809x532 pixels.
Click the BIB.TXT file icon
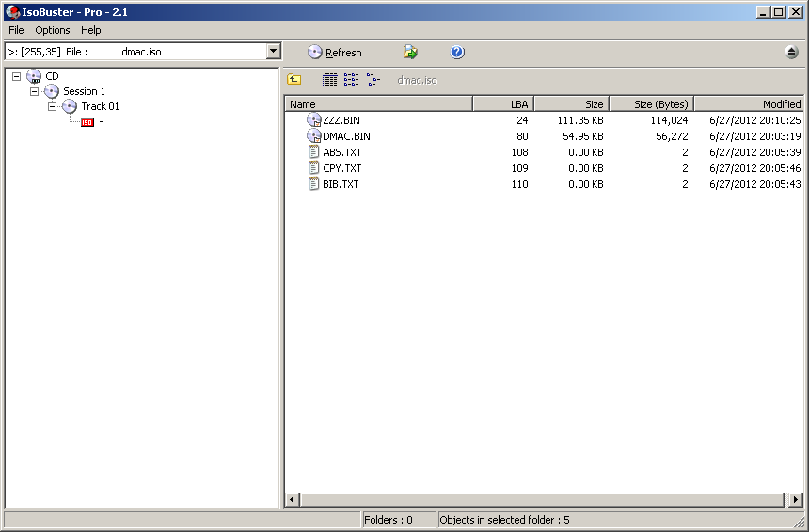pyautogui.click(x=313, y=184)
